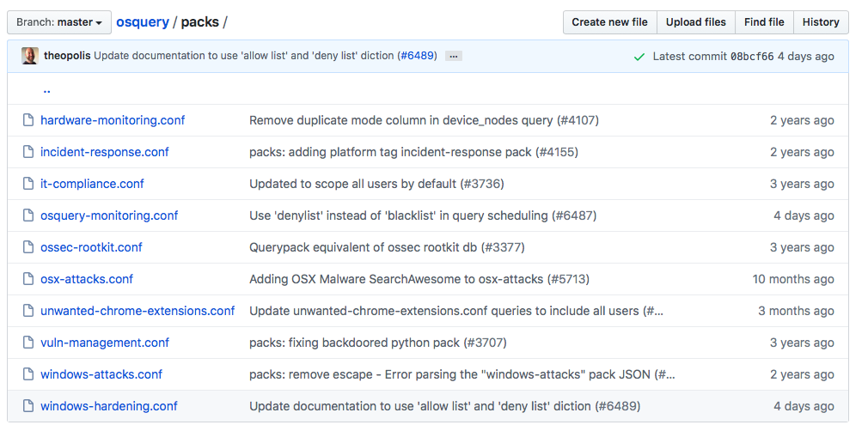This screenshot has width=868, height=437.
Task: Open commit 'packs: remove escape - Error parsing' message
Action: tap(462, 374)
